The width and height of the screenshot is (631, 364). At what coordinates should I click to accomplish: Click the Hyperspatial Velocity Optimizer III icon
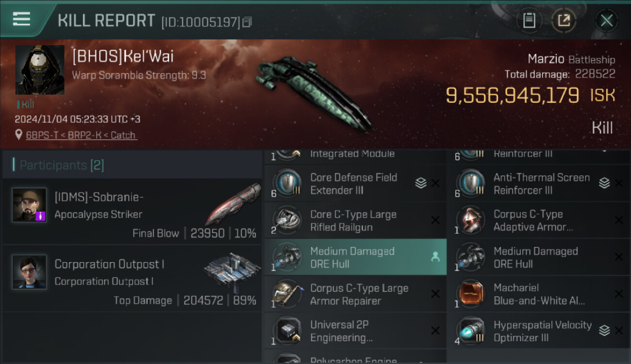[471, 331]
